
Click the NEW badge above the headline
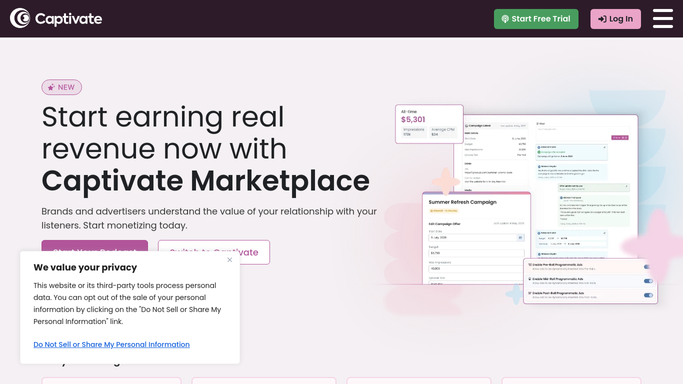[61, 87]
